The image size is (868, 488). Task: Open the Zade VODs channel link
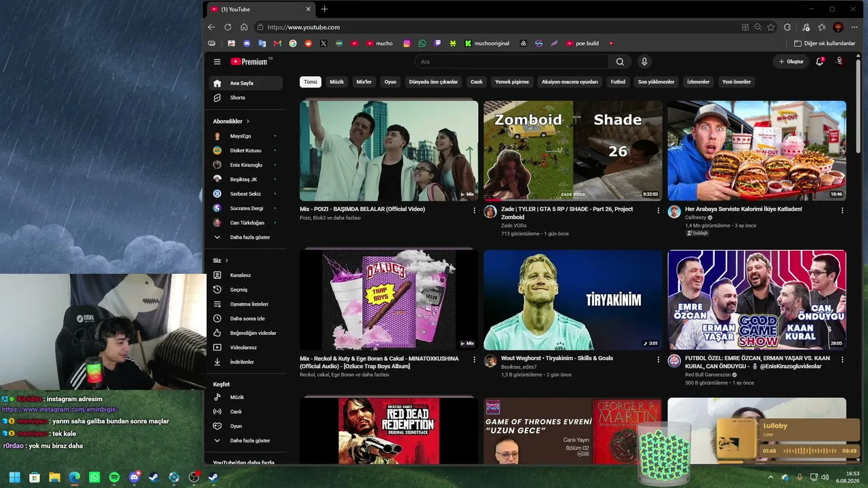pos(513,226)
